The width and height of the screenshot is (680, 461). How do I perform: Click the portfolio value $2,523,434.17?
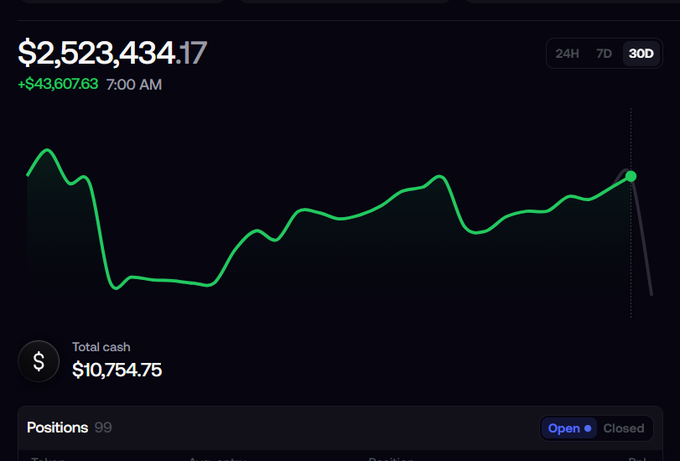point(112,53)
